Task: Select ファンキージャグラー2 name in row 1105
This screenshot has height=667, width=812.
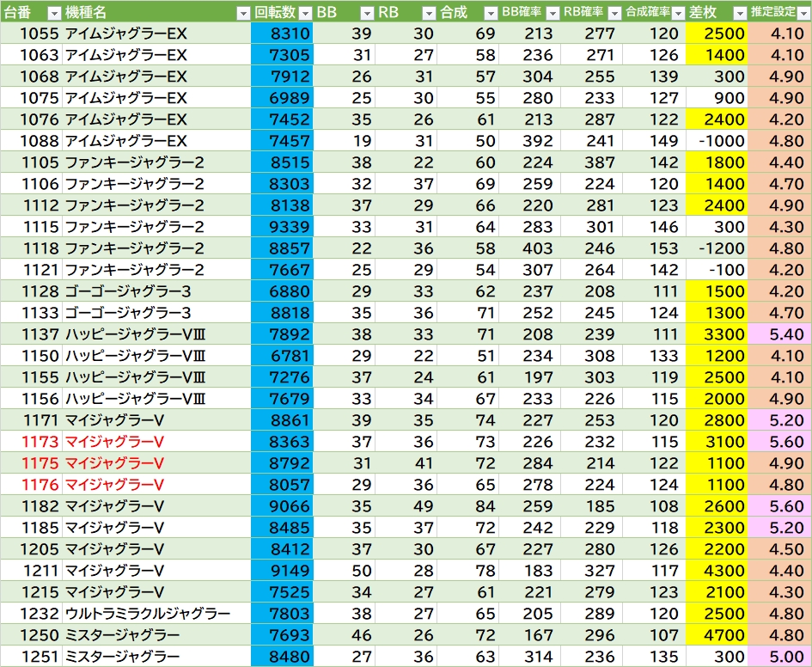Action: (135, 162)
